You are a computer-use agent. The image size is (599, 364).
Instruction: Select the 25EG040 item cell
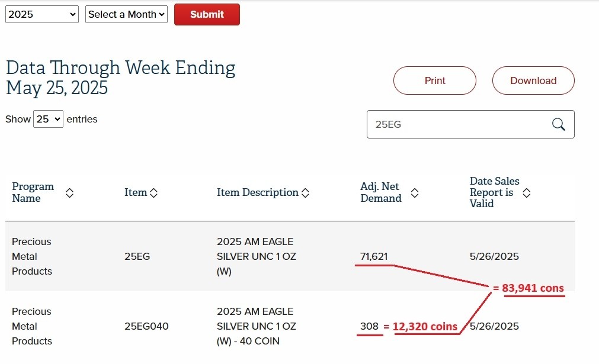point(146,326)
